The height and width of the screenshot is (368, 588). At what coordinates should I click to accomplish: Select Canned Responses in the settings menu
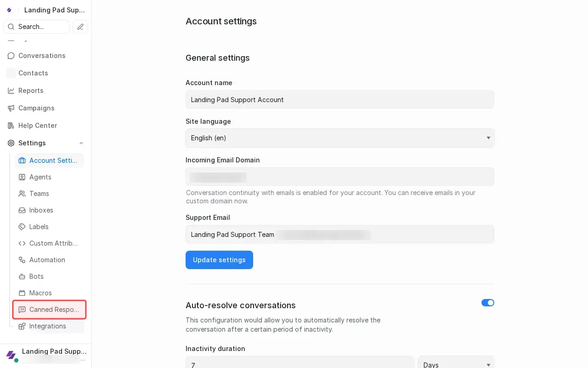tap(49, 310)
